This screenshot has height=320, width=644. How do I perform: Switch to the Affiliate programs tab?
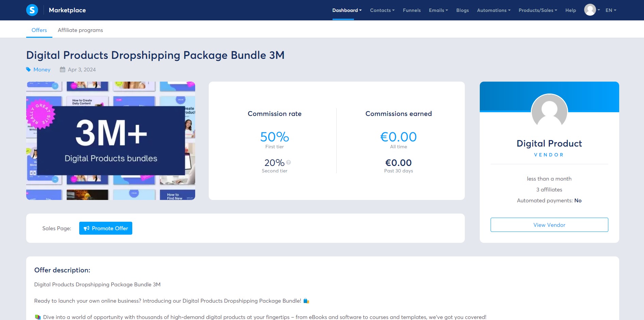click(80, 30)
